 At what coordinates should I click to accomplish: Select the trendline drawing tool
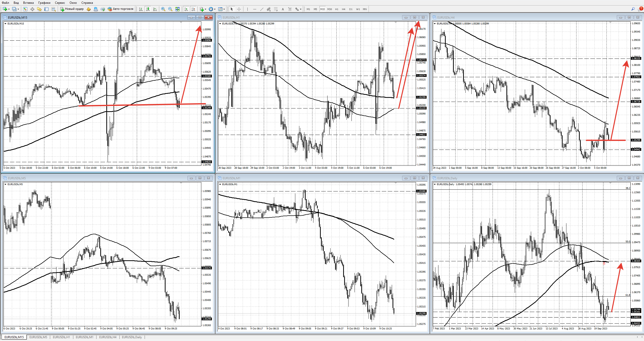point(262,9)
